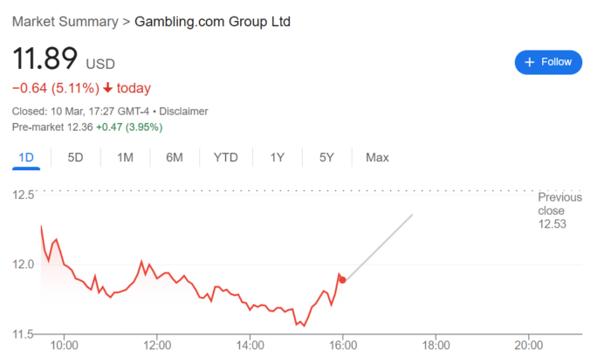Switch to the 5Y tab

click(326, 157)
